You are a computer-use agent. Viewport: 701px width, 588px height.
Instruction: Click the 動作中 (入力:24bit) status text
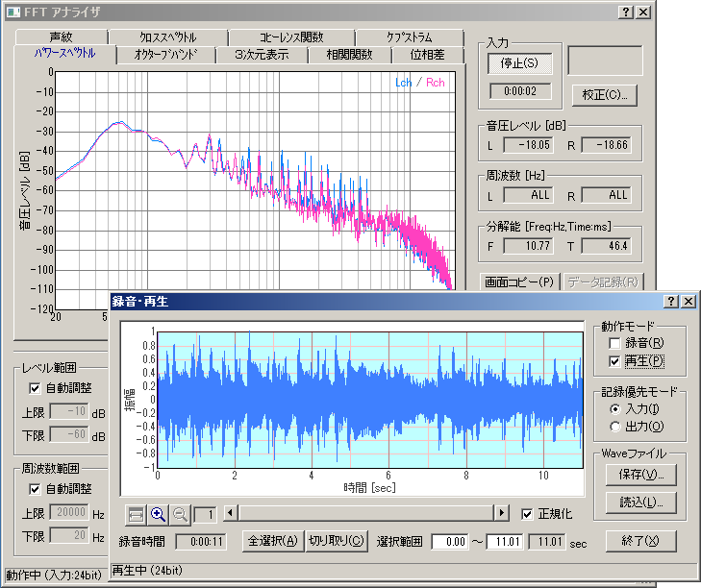(x=54, y=575)
